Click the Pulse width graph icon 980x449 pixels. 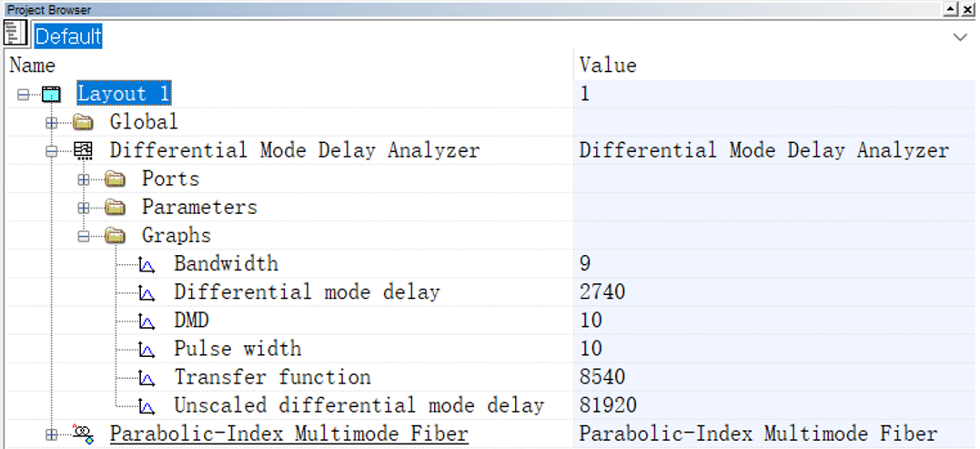(147, 350)
